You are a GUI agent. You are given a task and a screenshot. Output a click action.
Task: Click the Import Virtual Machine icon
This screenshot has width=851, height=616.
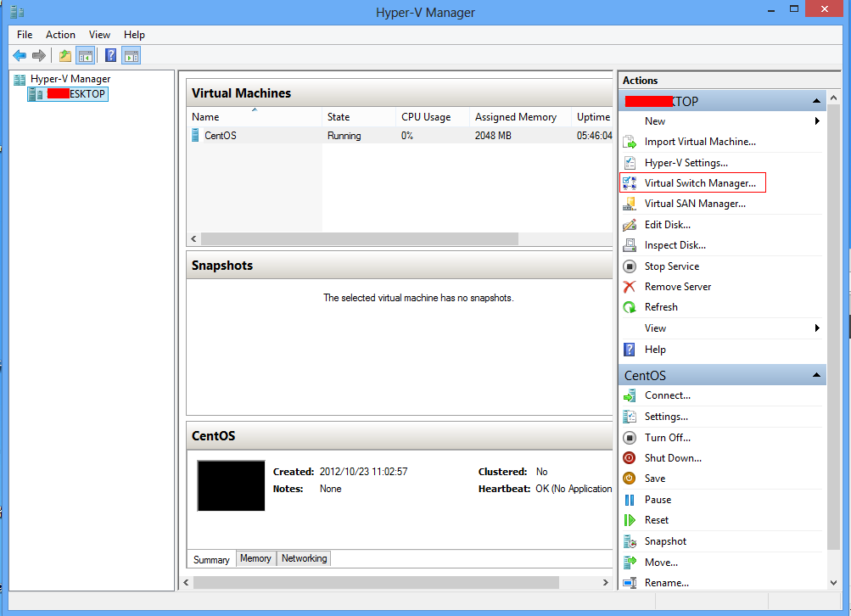coord(630,143)
